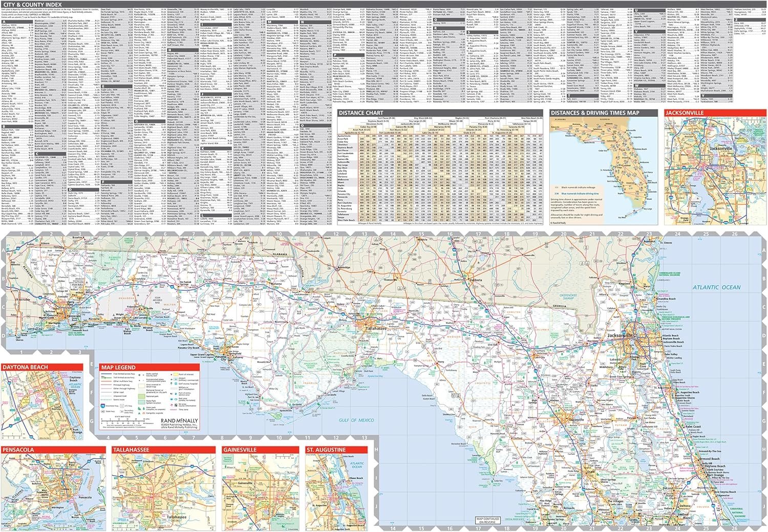
Task: Select the St. Augustine inset map header
Action: [326, 450]
